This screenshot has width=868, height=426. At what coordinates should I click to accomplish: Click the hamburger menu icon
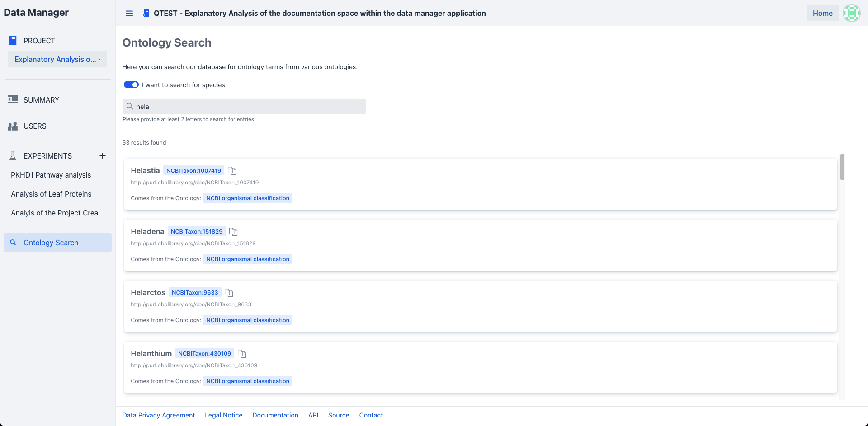click(x=129, y=14)
